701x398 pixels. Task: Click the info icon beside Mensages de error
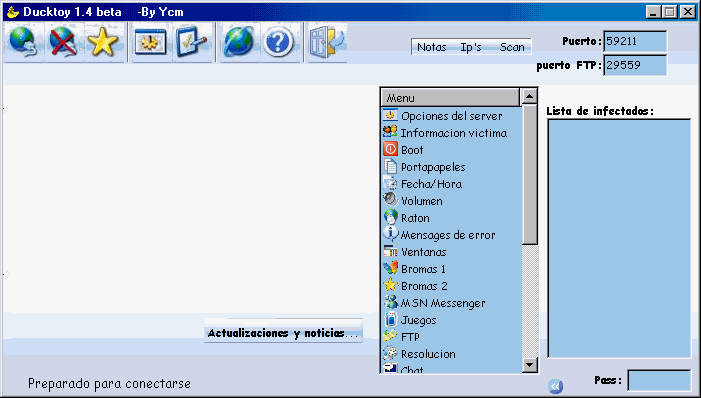coord(390,234)
